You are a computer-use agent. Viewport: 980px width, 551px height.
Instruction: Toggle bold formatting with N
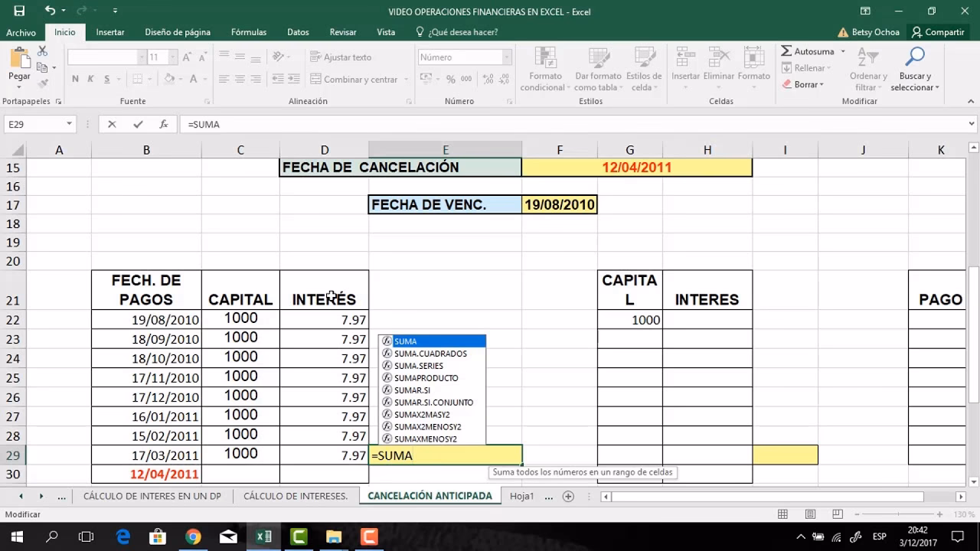coord(74,79)
